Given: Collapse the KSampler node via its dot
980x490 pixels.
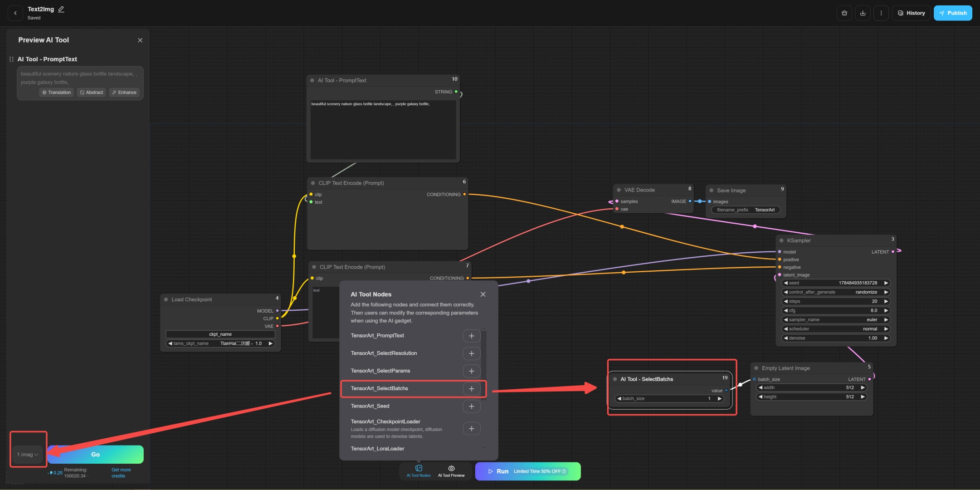Looking at the screenshot, I should (x=781, y=240).
